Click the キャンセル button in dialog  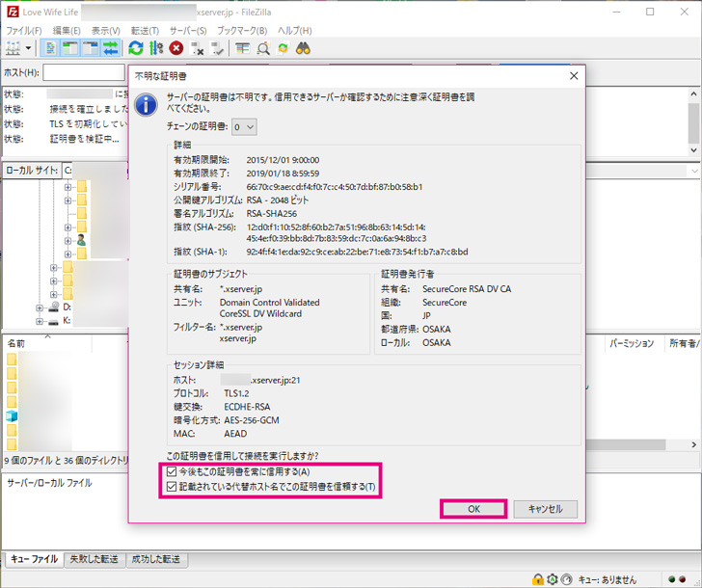pos(545,509)
